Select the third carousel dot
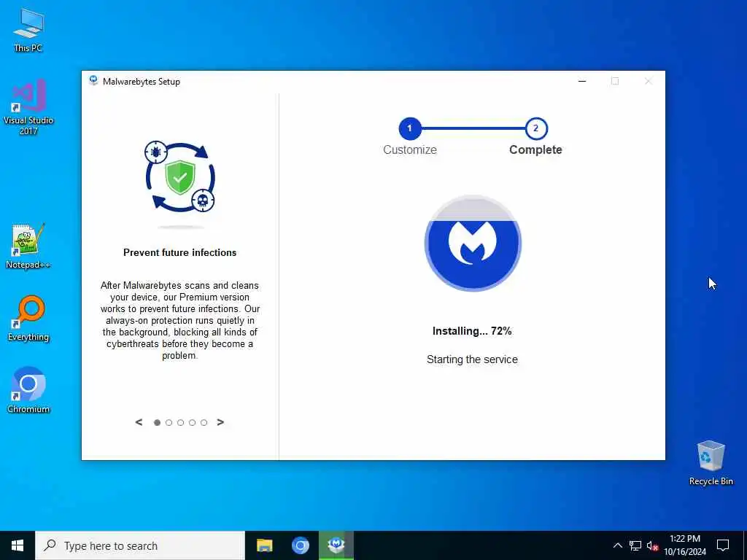The height and width of the screenshot is (560, 747). pyautogui.click(x=181, y=422)
